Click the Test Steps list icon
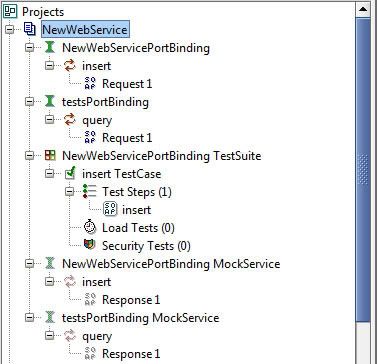Viewport: 377px width, 364px height. [89, 191]
